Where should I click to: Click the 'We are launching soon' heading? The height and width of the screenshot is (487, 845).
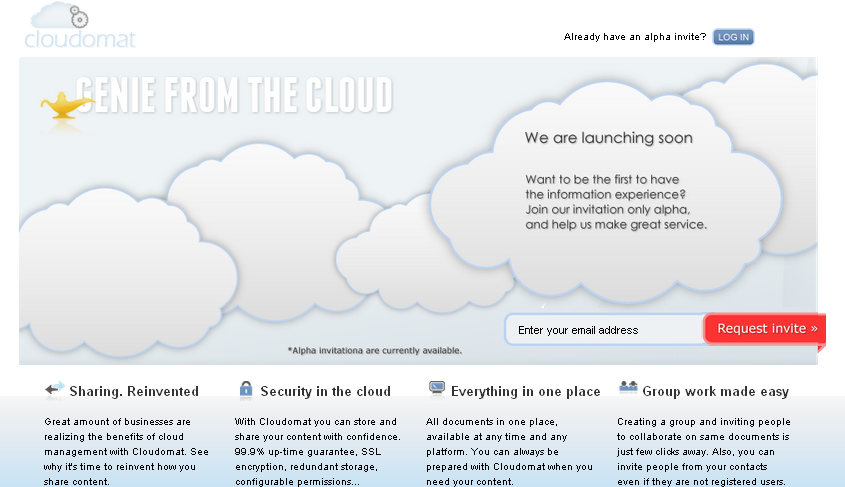[x=609, y=138]
